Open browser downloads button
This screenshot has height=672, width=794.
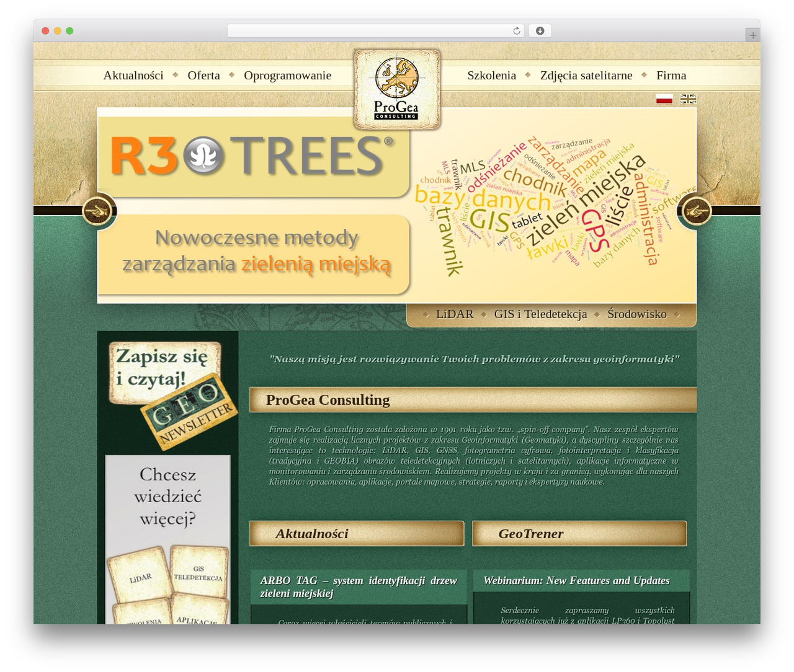click(x=540, y=31)
